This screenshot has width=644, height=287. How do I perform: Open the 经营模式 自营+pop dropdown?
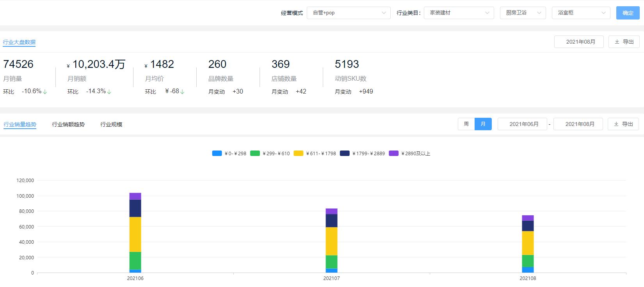coord(349,13)
